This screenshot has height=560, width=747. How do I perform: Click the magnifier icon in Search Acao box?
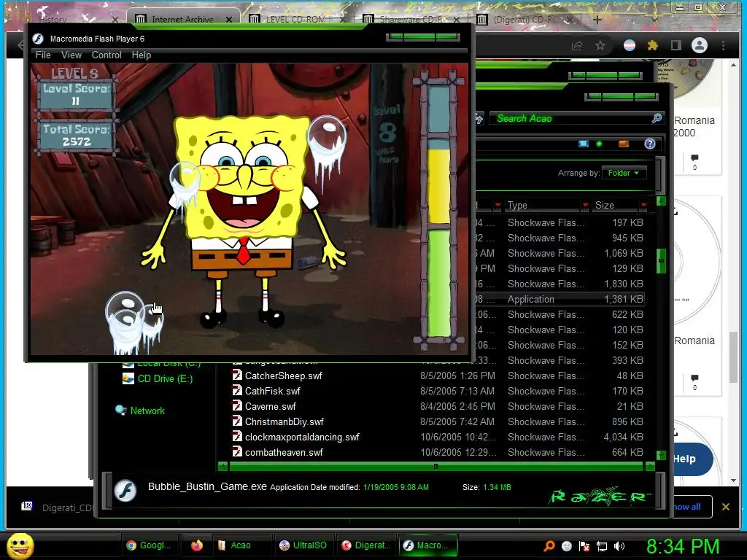(x=657, y=118)
